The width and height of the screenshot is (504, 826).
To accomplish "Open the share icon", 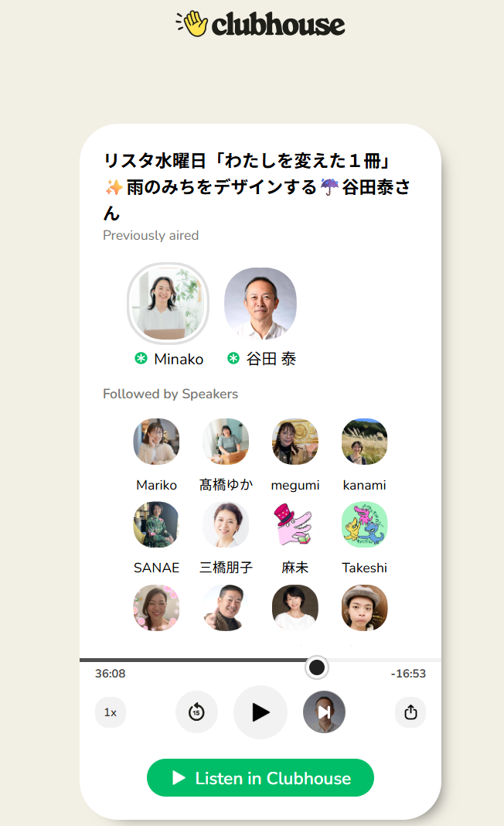I will click(x=410, y=712).
